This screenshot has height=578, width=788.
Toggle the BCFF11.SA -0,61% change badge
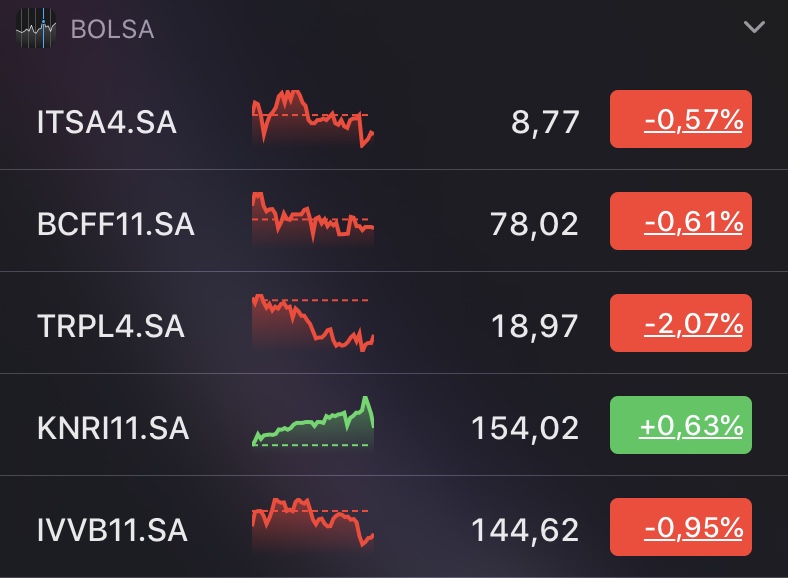pyautogui.click(x=680, y=221)
